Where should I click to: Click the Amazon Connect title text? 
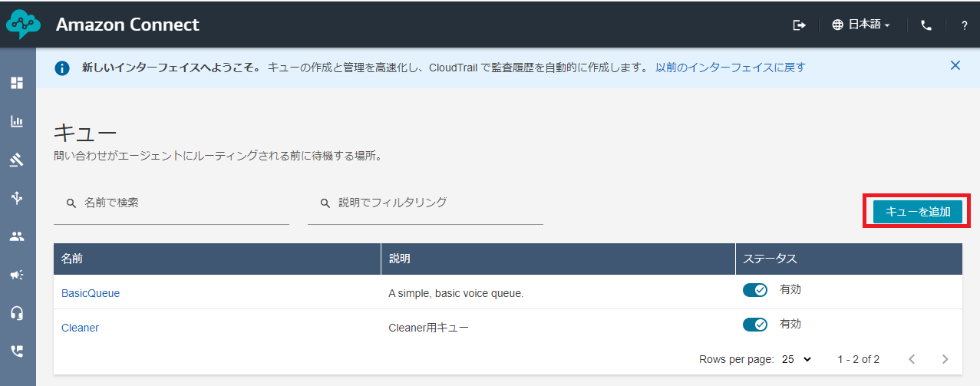[x=127, y=25]
